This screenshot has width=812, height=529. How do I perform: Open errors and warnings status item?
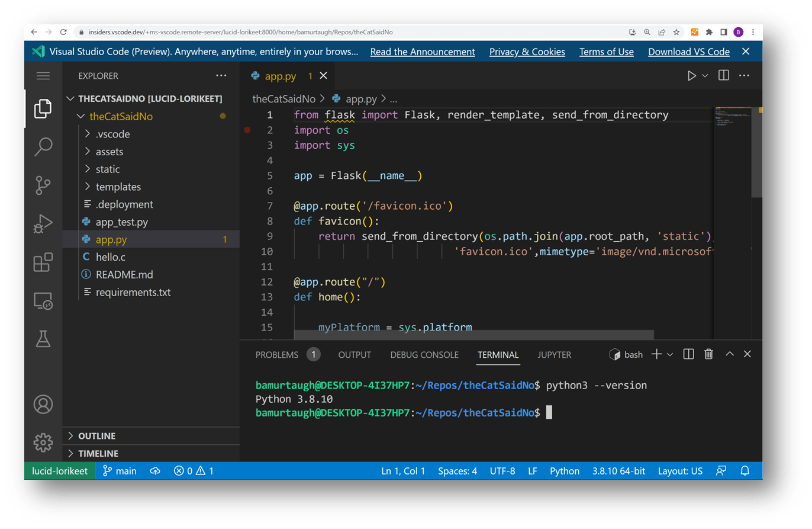point(194,471)
